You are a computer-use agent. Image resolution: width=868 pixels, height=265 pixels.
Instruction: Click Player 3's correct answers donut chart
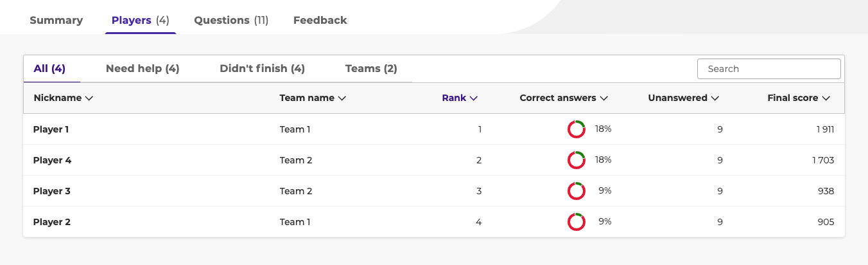point(576,191)
